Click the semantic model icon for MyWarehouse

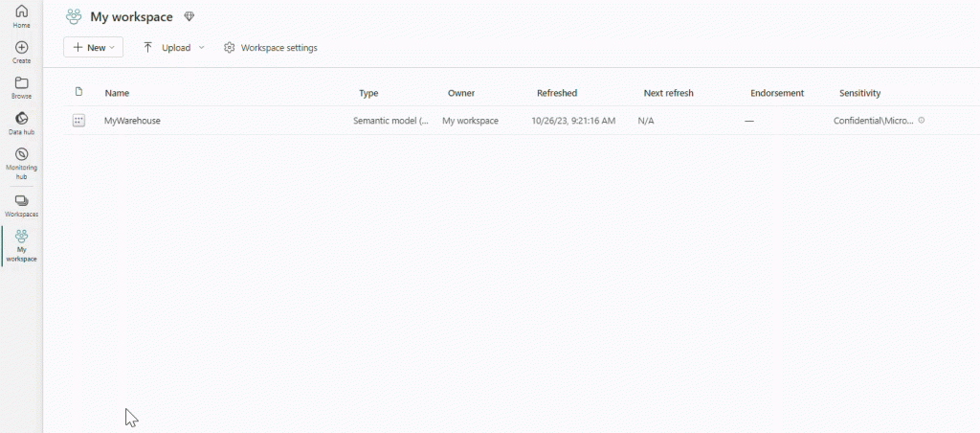coord(78,121)
